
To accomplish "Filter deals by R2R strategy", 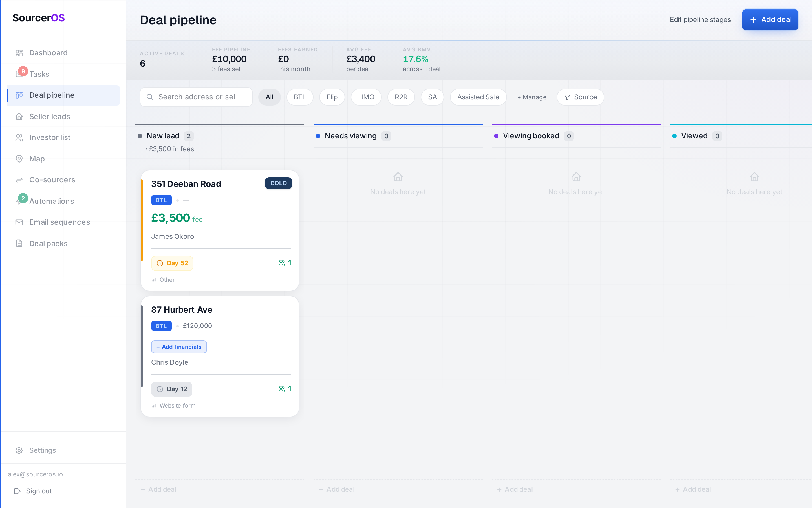I will point(401,97).
